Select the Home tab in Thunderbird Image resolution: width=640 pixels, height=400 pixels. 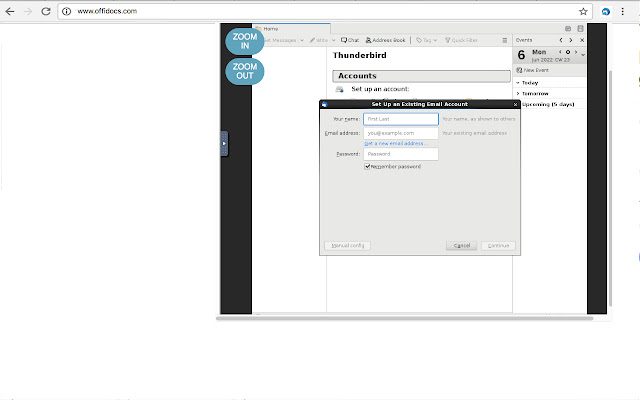pos(291,29)
